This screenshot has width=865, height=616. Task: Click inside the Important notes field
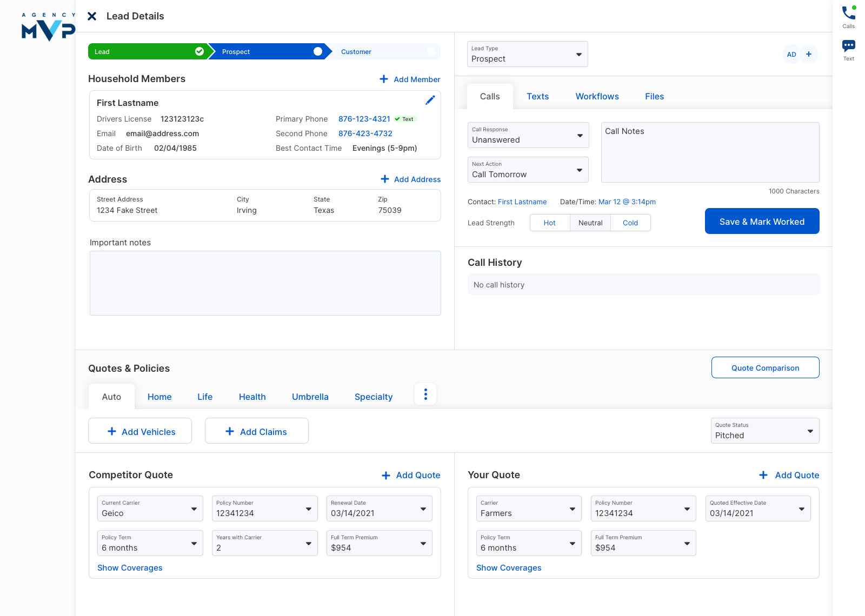[265, 283]
